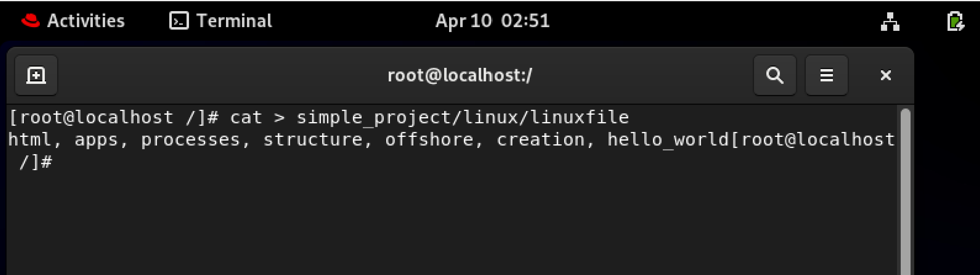Click the Terminal app icon in top bar
Screen dimensions: 980x275
(179, 21)
